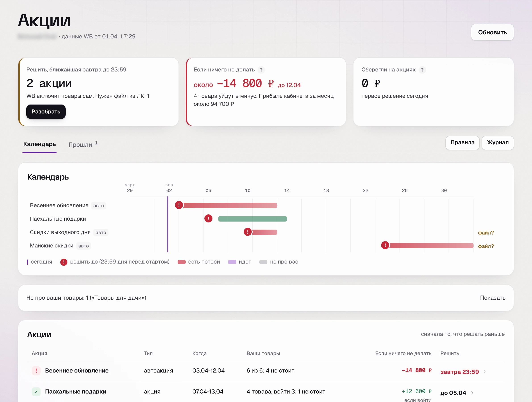Click the "6 из 6: 4 не стоит" cell
The width and height of the screenshot is (532, 402).
[x=270, y=371]
